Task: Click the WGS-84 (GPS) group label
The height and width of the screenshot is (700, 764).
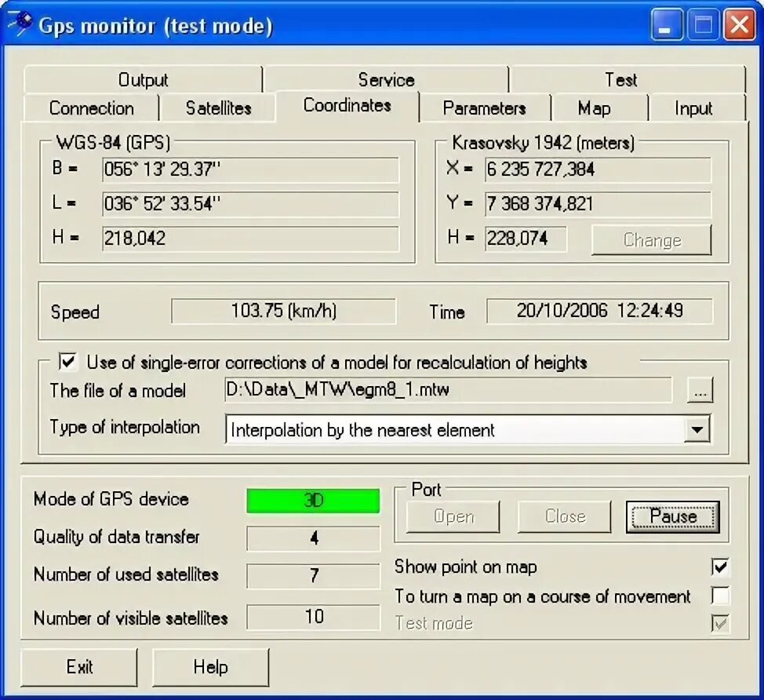Action: [113, 143]
